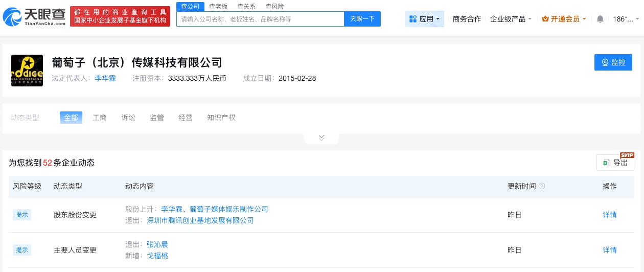Image resolution: width=644 pixels, height=272 pixels.
Task: Click the red promotional banner 都在用的商业查询工具
Action: pos(120,16)
